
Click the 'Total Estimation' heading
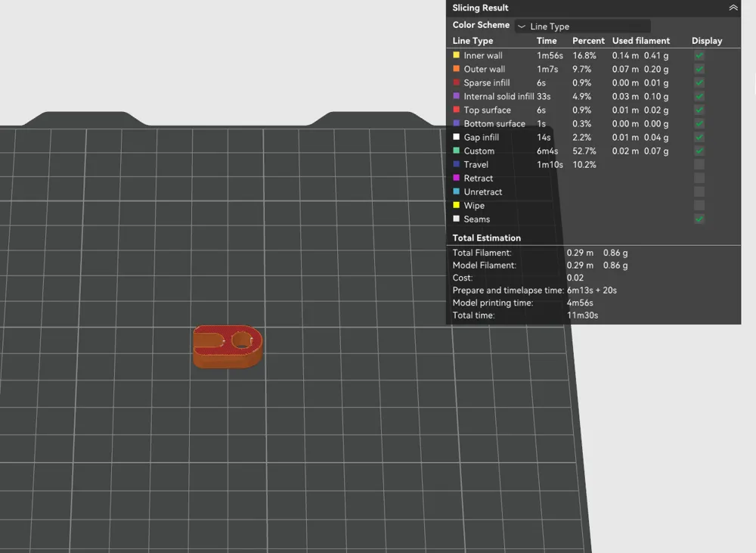pyautogui.click(x=486, y=238)
